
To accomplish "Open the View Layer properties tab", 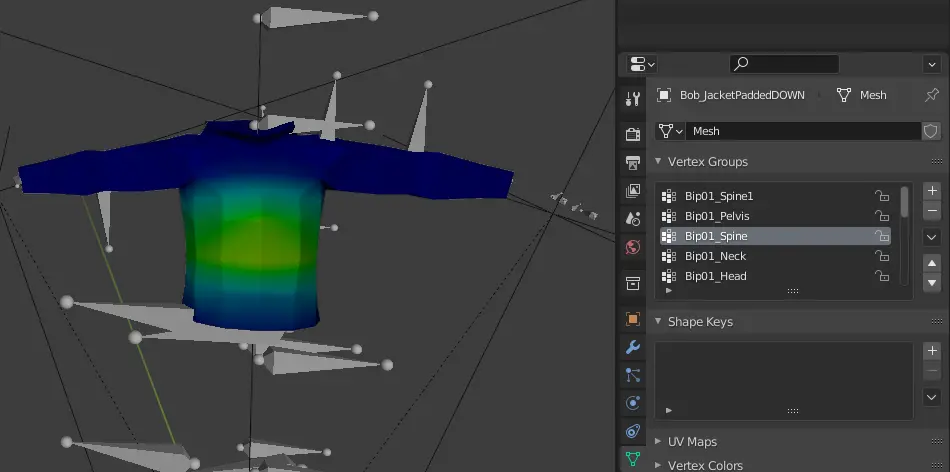I will [x=633, y=191].
